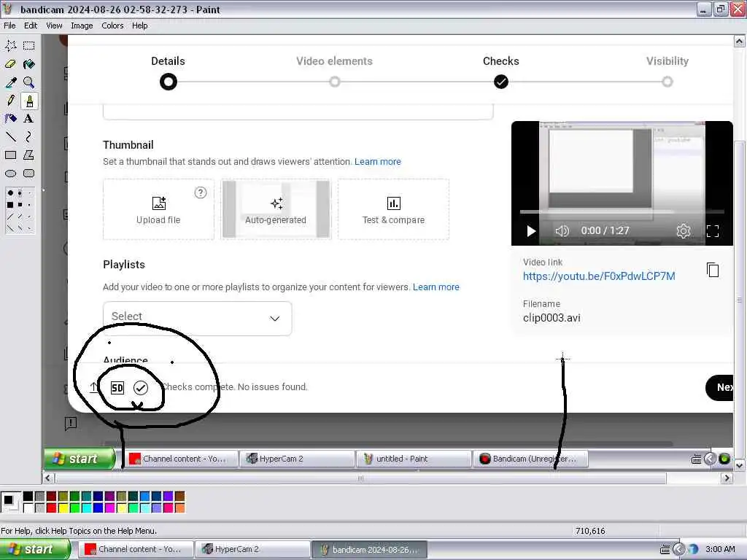
Task: Select the rectangular Select tool
Action: pos(29,46)
